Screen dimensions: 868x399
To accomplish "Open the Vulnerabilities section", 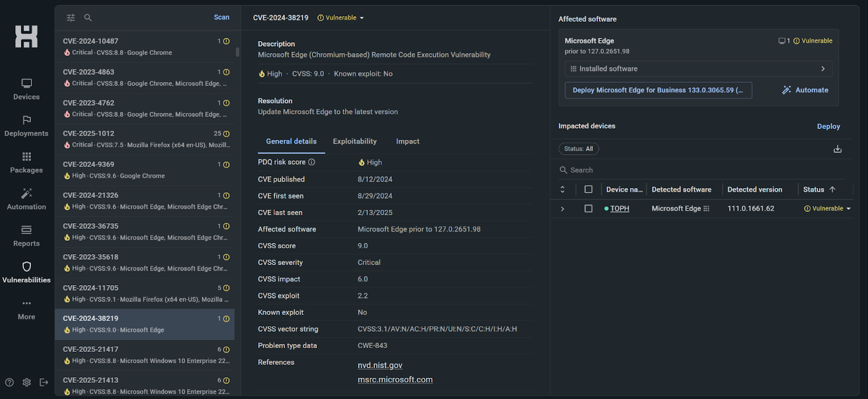I will tap(27, 273).
